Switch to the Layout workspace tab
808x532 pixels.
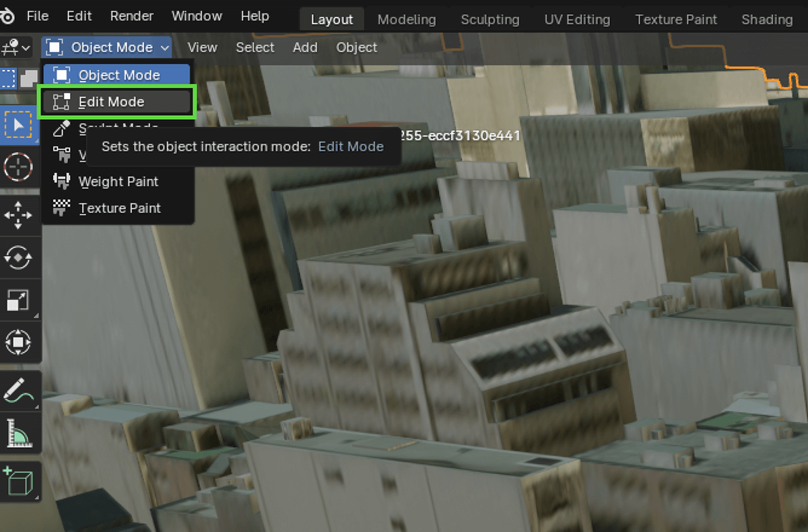332,20
